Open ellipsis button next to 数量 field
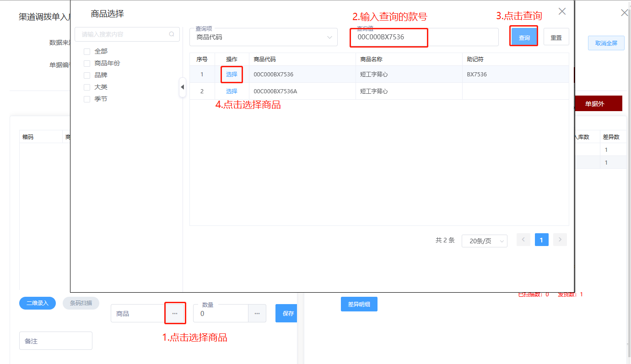 tap(257, 314)
